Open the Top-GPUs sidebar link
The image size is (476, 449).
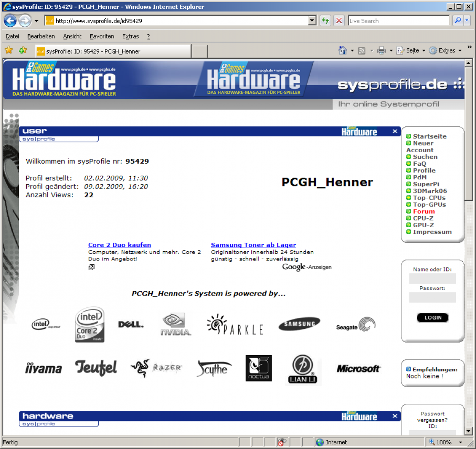(x=429, y=204)
